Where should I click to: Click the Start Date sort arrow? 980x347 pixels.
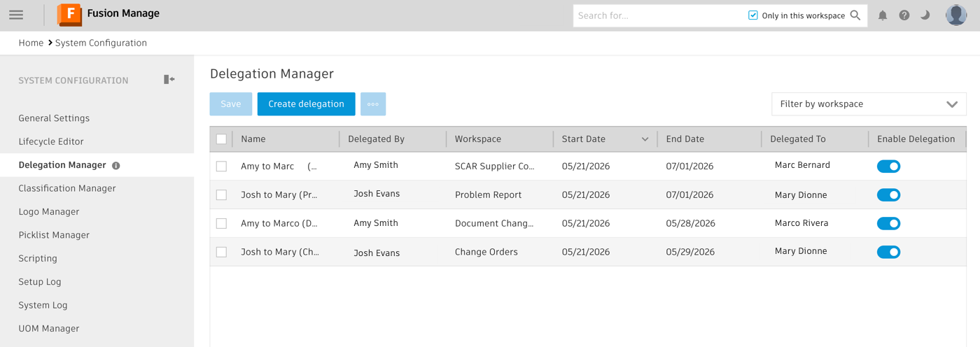[x=645, y=139]
